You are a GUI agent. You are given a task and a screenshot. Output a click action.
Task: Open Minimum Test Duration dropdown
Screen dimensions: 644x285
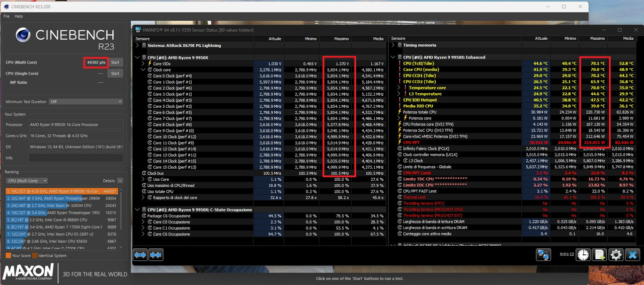85,102
